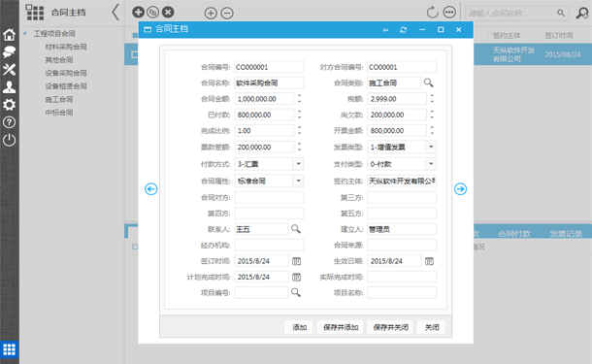Select 其他合同 in the tree
Screen dimensions: 592x364
click(59, 59)
